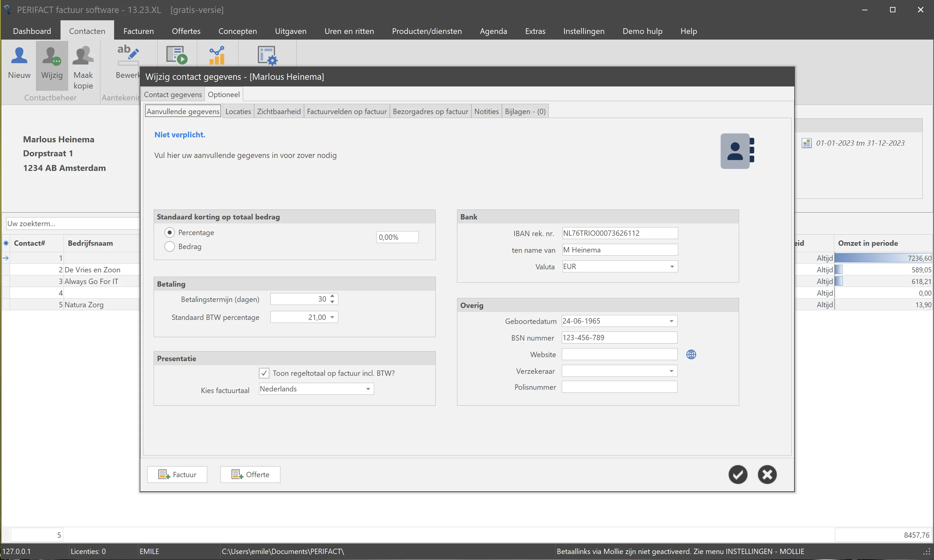934x560 pixels.
Task: Open the Facturen menu tab
Action: 138,31
